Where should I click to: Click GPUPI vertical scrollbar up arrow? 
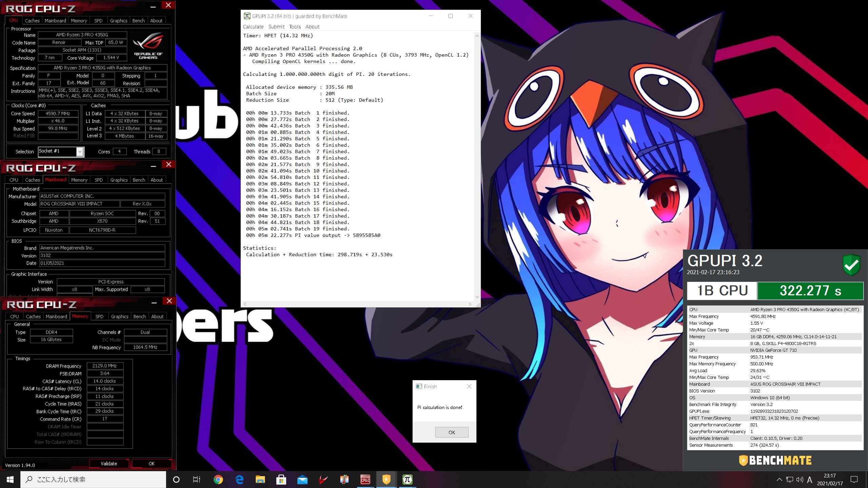point(477,36)
